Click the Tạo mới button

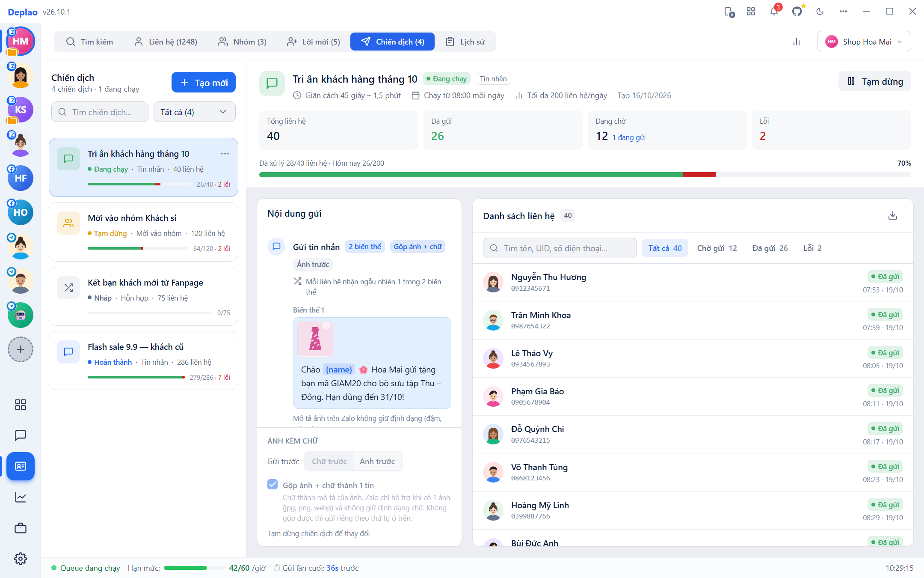(204, 82)
